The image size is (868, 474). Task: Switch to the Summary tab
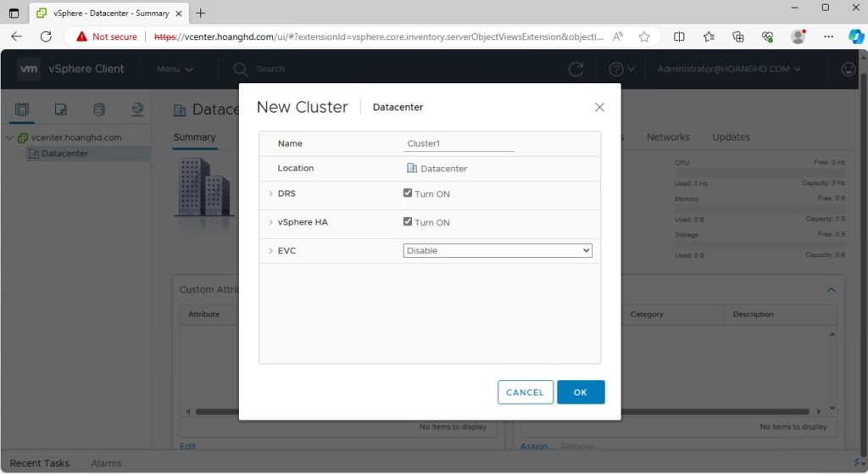[x=194, y=137]
